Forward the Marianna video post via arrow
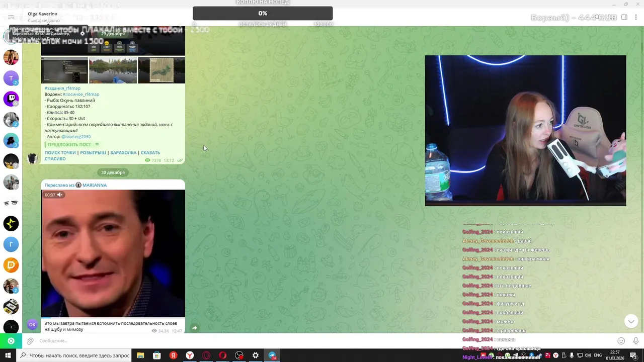The width and height of the screenshot is (644, 362). tap(195, 328)
